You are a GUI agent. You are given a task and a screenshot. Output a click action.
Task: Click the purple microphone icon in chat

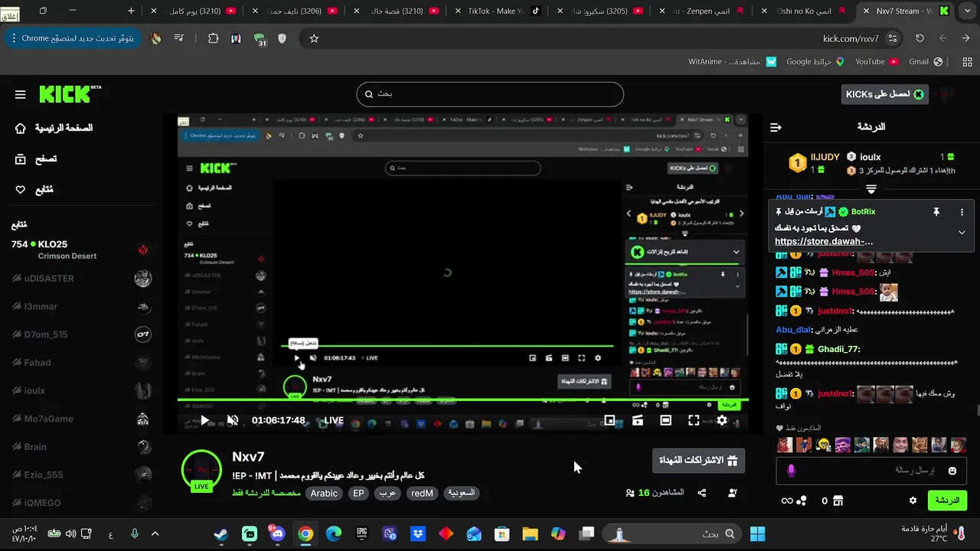pyautogui.click(x=791, y=471)
